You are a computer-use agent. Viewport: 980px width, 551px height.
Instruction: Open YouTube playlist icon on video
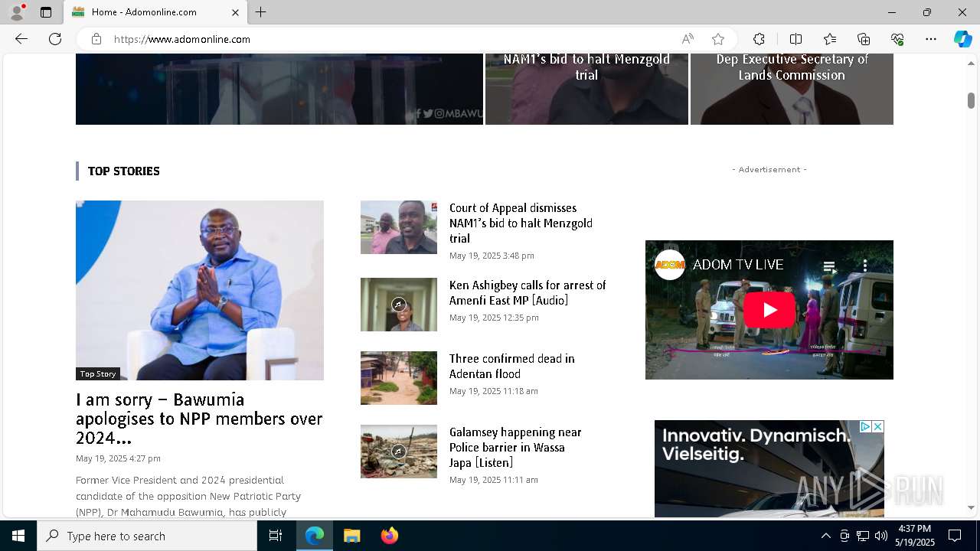(828, 266)
